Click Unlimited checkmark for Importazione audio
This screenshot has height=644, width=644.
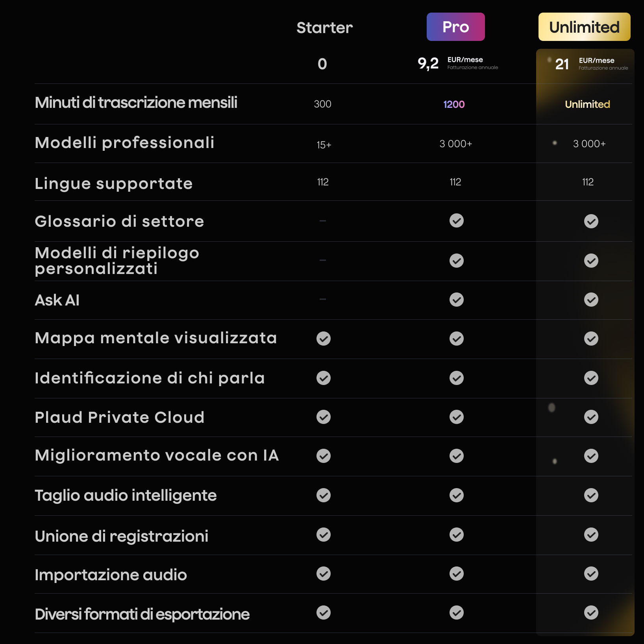coord(591,574)
